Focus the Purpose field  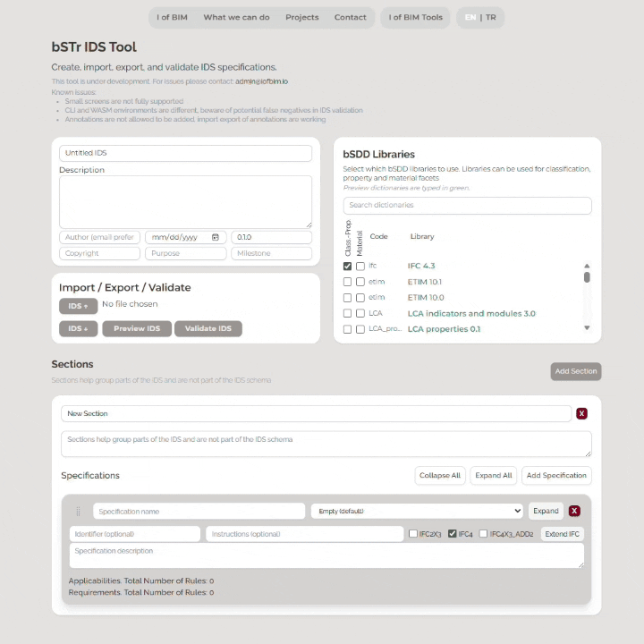coord(186,253)
